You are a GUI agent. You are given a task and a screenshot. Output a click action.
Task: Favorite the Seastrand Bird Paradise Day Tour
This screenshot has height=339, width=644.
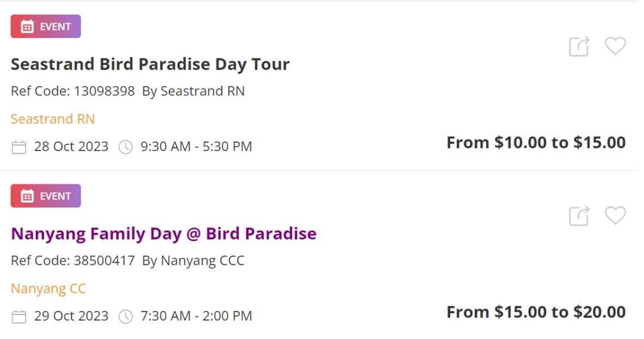coord(615,46)
